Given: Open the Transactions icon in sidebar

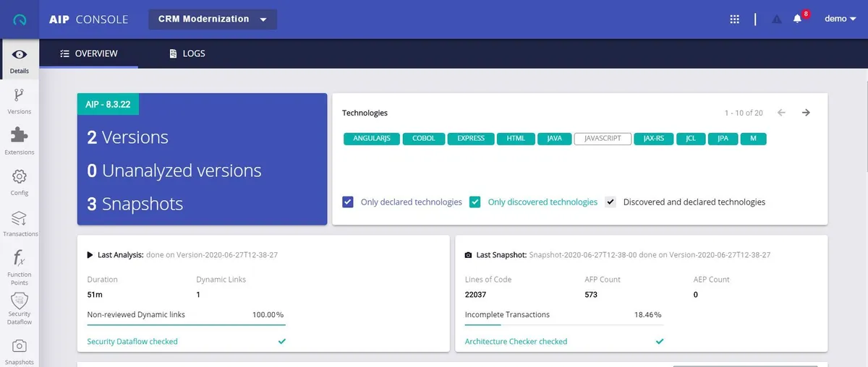Looking at the screenshot, I should 20,217.
